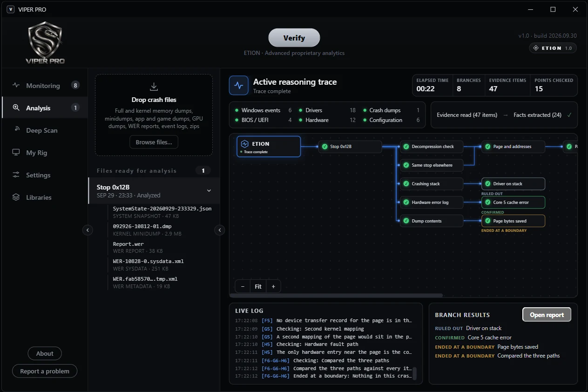
Task: Click the Monitoring pulse icon in sidebar
Action: (16, 85)
